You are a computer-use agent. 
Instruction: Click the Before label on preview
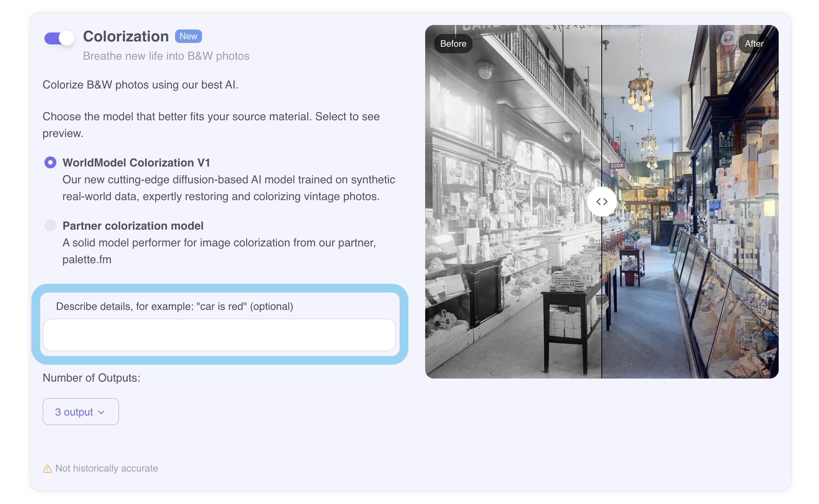pos(453,44)
